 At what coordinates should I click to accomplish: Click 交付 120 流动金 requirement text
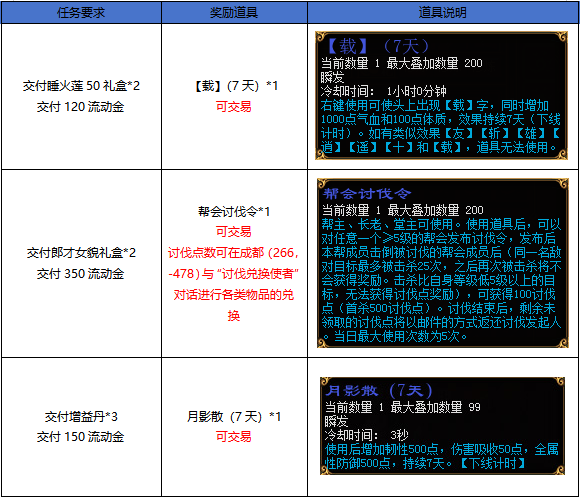(80, 107)
